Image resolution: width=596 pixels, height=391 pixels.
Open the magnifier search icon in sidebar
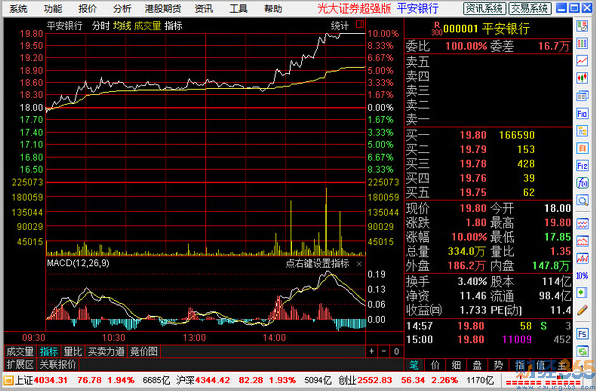click(x=582, y=200)
